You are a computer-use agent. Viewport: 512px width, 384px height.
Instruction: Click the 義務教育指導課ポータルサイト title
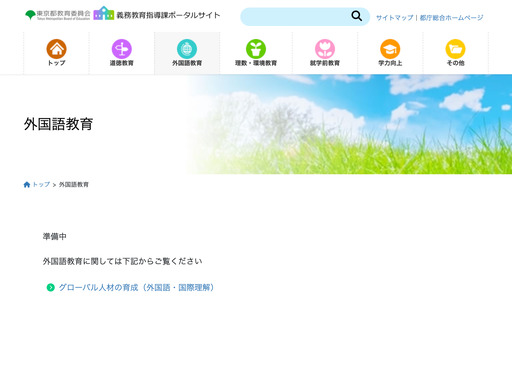point(168,15)
